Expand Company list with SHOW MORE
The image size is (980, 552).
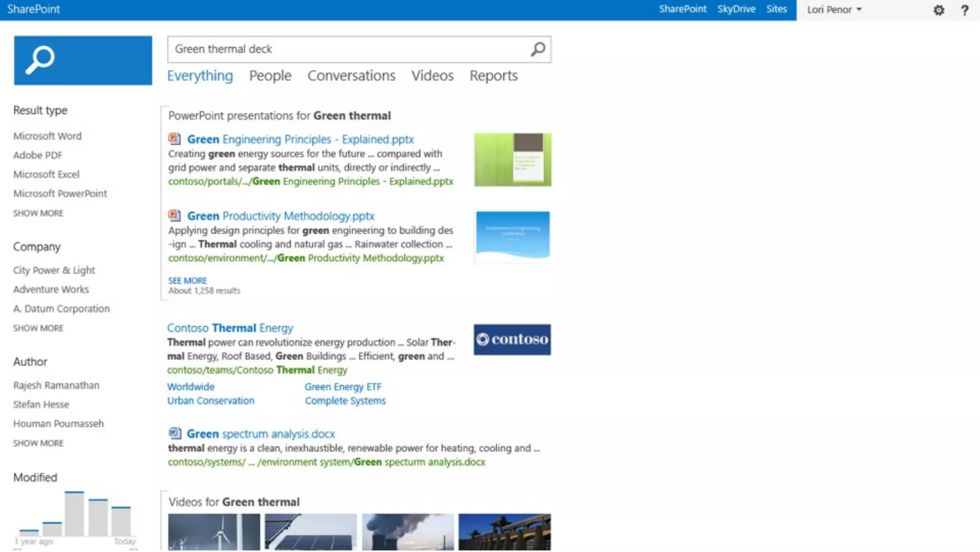click(38, 328)
